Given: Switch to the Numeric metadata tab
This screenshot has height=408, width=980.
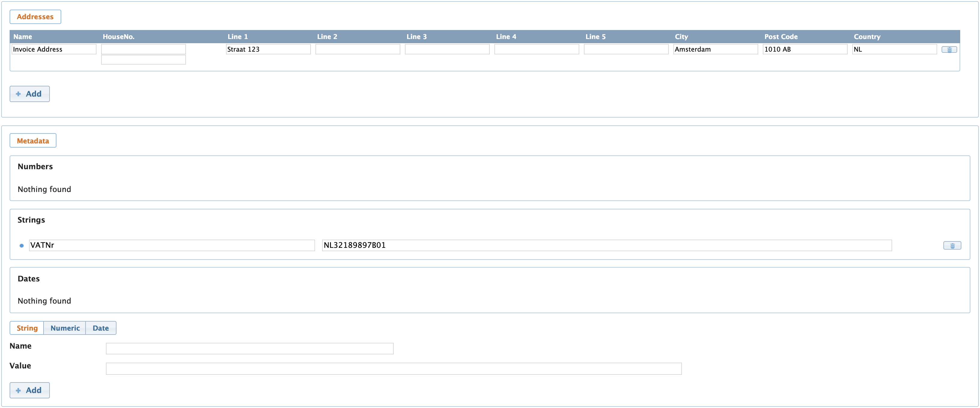Looking at the screenshot, I should click(65, 328).
